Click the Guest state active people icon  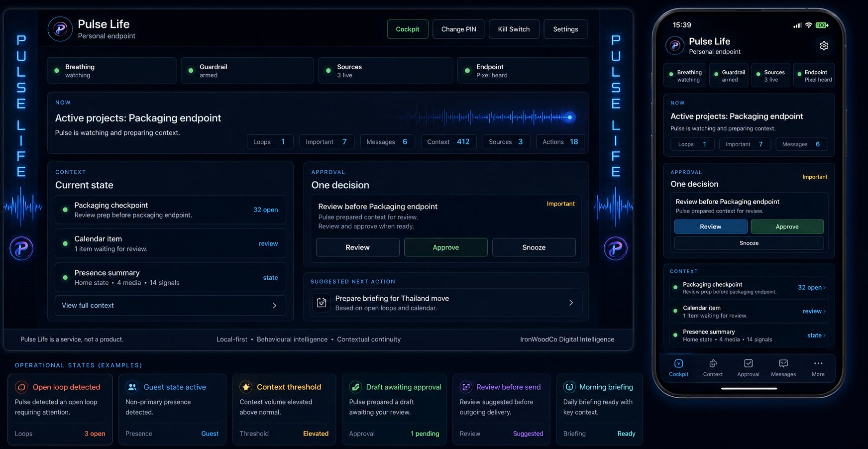pyautogui.click(x=132, y=387)
